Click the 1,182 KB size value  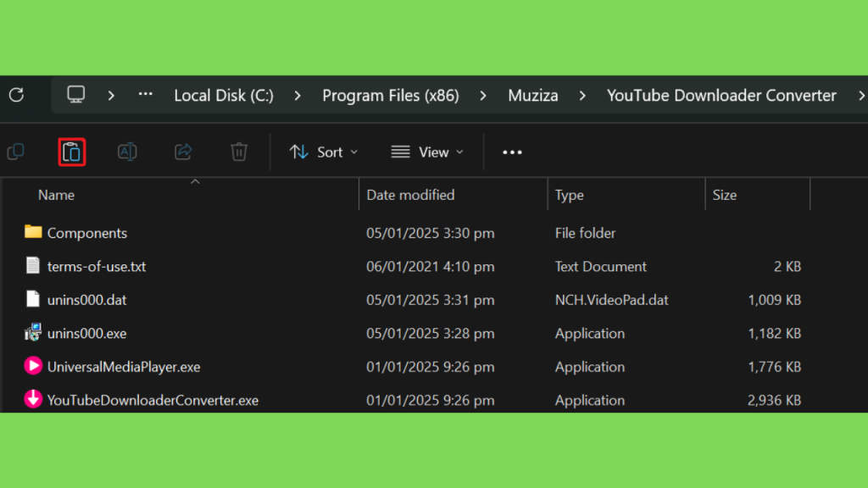coord(775,334)
